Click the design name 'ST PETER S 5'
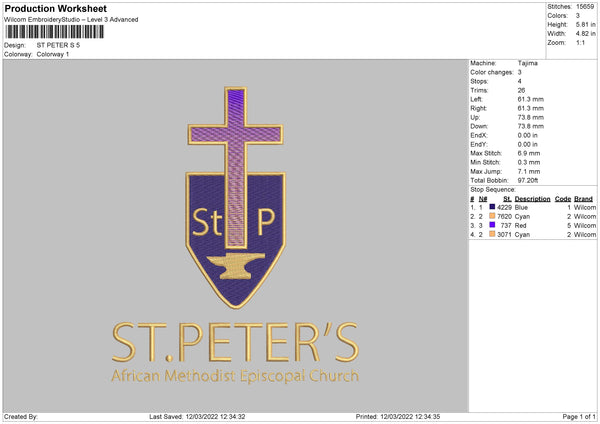The width and height of the screenshot is (600, 424). (58, 45)
